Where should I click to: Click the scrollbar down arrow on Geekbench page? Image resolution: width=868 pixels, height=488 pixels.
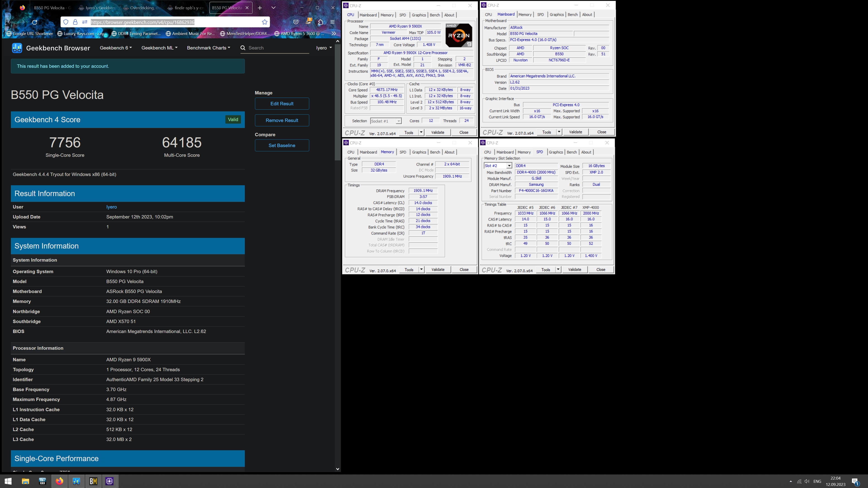pos(337,469)
